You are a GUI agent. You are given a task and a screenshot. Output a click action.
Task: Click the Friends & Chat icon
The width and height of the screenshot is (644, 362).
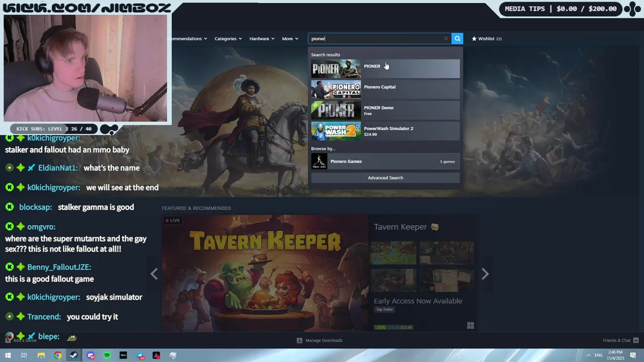coord(636,340)
